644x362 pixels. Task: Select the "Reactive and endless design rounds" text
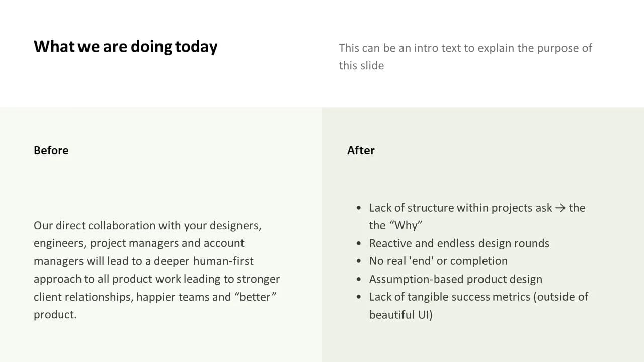[x=459, y=243]
